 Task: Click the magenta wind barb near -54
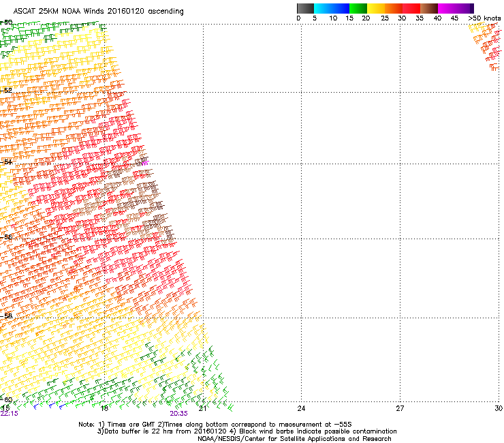(145, 163)
